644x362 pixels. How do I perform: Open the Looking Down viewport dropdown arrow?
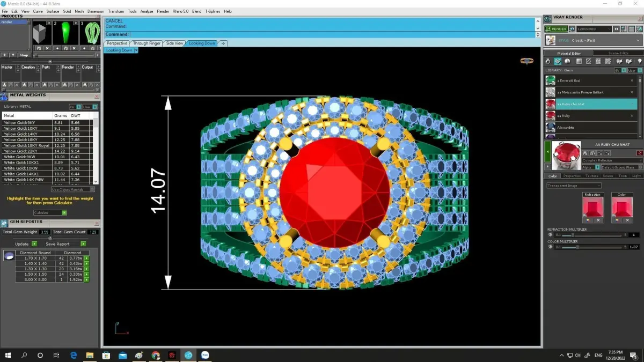click(x=136, y=50)
